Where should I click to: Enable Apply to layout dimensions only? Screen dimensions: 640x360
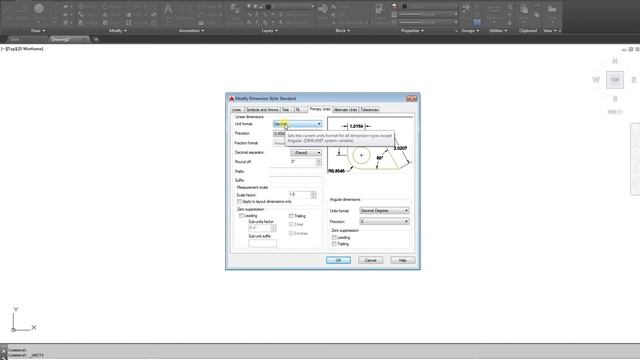pos(240,202)
